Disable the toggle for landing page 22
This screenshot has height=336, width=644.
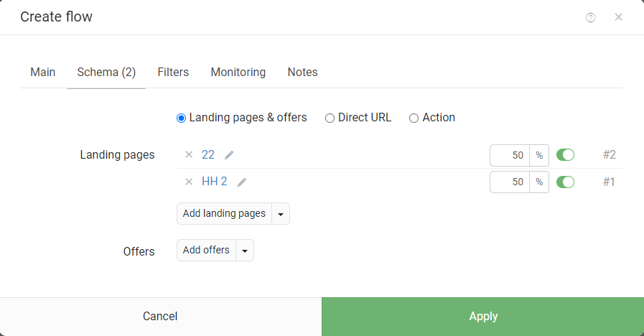566,155
